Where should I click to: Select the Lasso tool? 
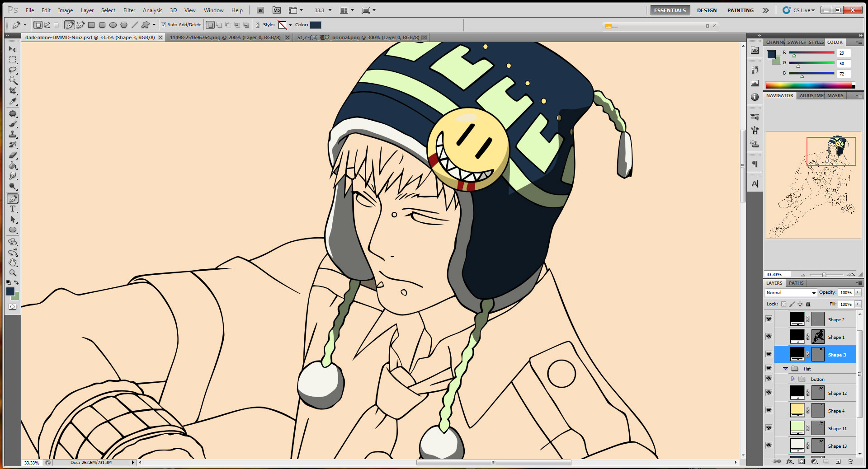click(x=13, y=70)
